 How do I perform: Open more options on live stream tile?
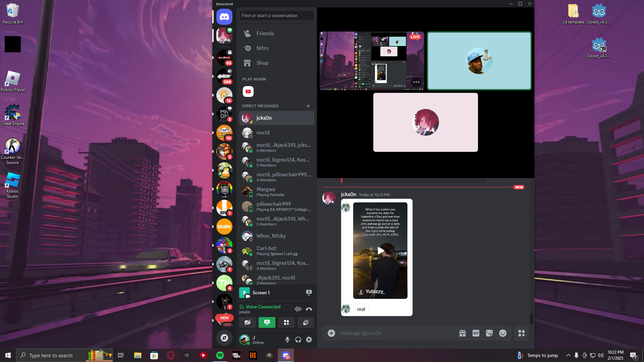coord(416,82)
